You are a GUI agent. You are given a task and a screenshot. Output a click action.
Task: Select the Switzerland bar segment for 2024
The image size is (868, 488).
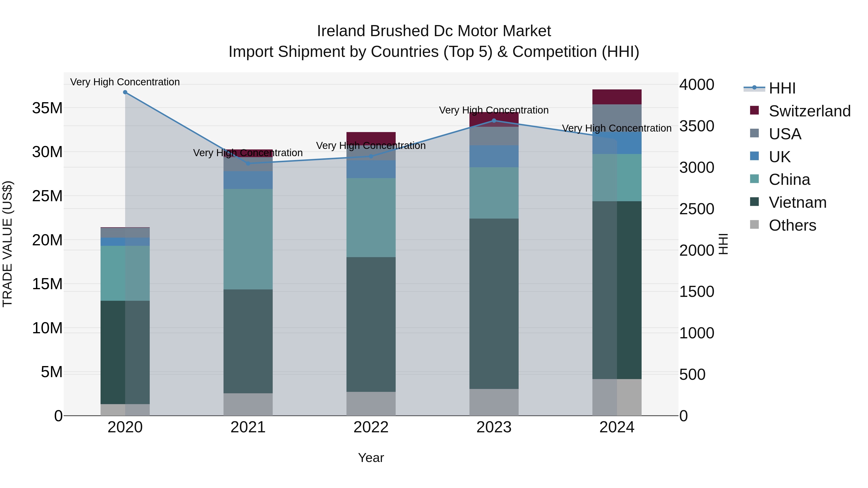click(617, 97)
